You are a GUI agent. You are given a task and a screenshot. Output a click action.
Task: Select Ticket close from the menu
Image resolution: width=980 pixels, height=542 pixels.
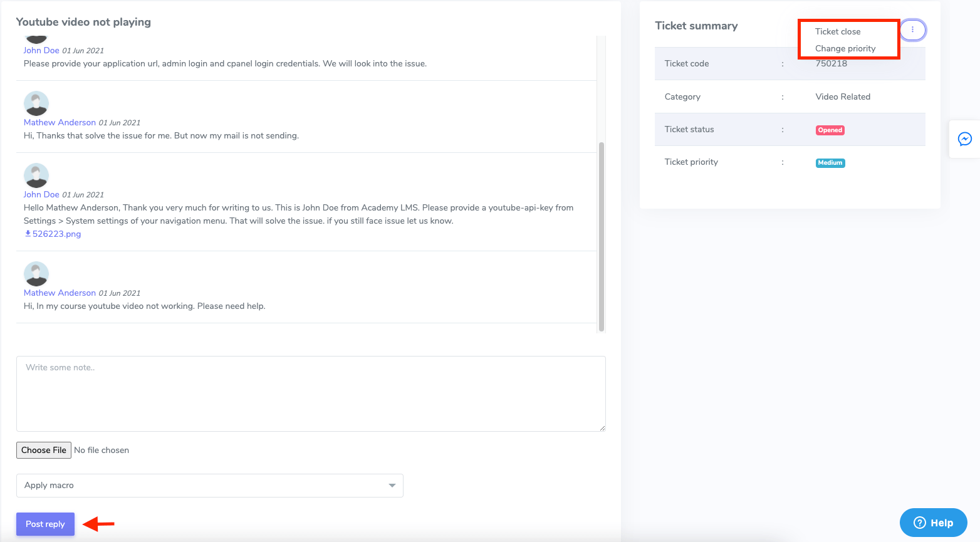[837, 31]
